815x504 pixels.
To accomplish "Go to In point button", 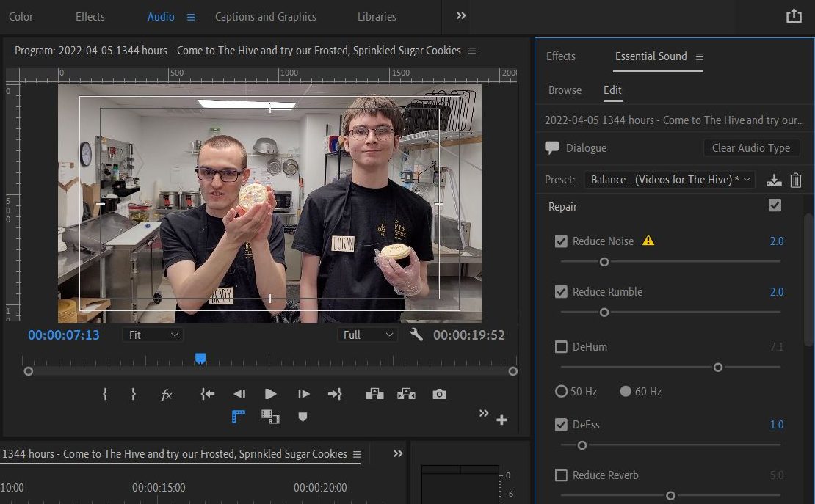I will pos(207,395).
